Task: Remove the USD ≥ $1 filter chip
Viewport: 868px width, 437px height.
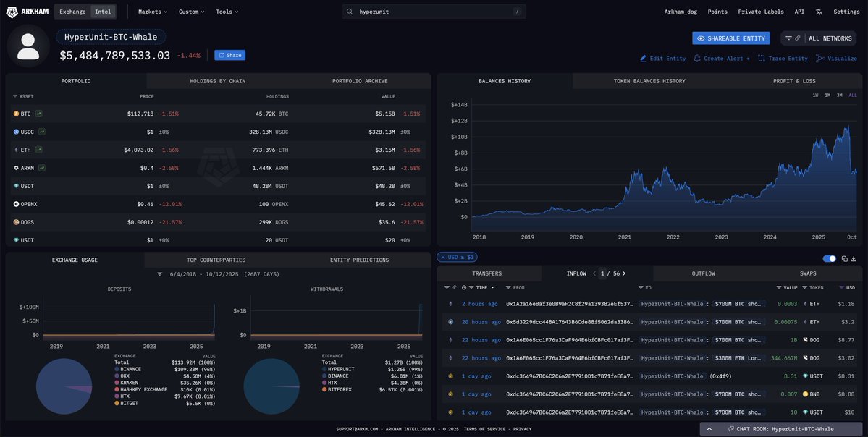Action: (x=443, y=258)
